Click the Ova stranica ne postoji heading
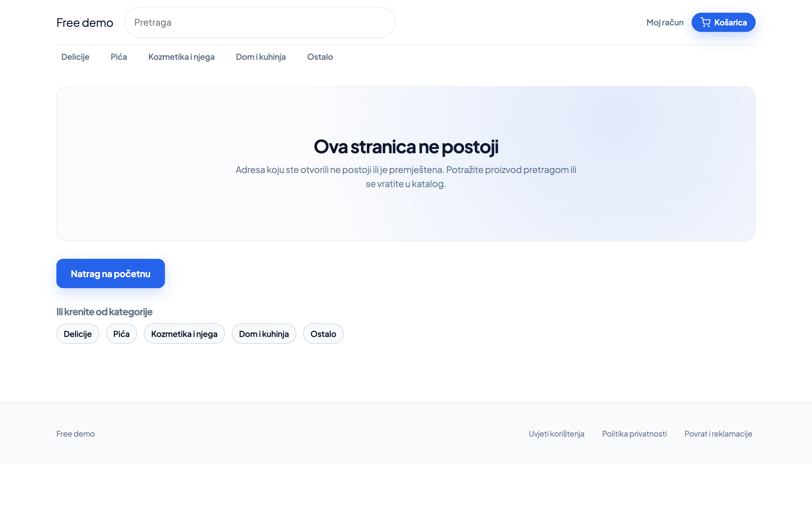The width and height of the screenshot is (812, 508). pyautogui.click(x=406, y=146)
